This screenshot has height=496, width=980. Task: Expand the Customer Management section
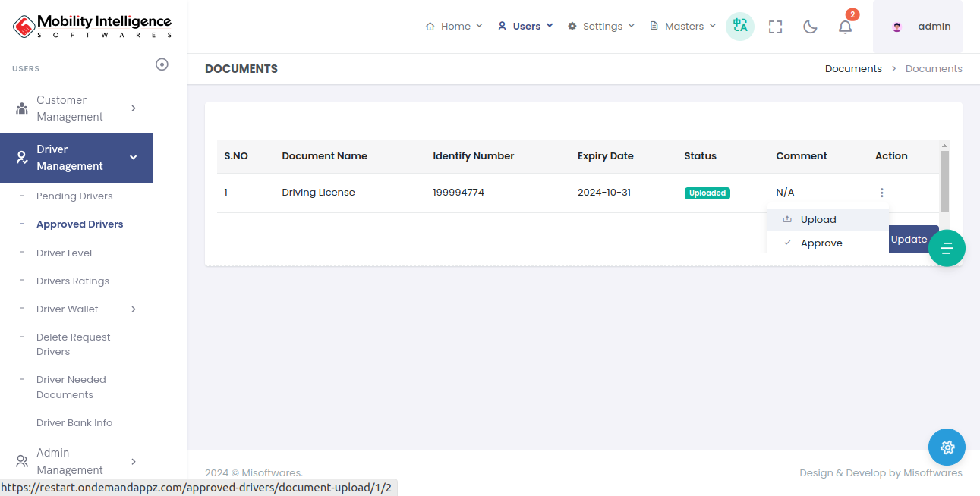(x=77, y=108)
